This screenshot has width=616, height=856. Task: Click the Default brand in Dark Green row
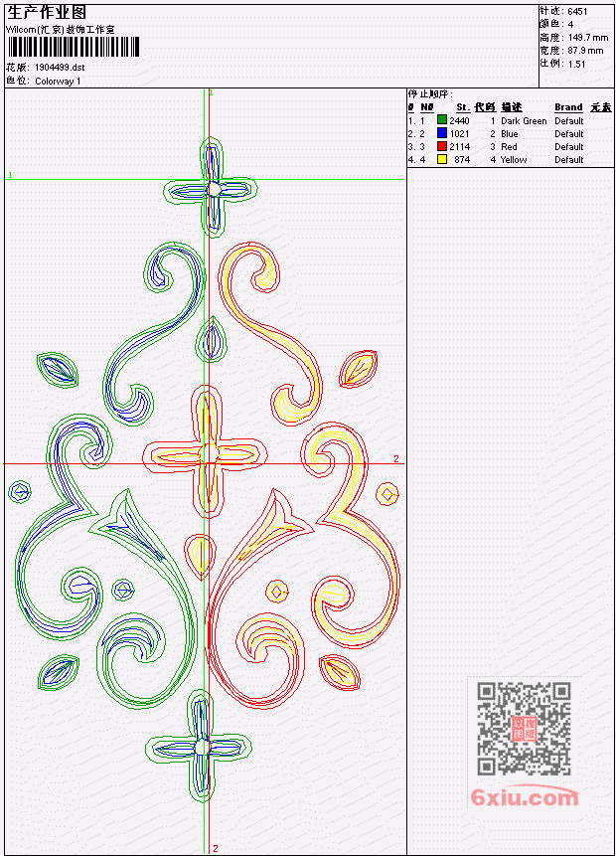pyautogui.click(x=569, y=120)
